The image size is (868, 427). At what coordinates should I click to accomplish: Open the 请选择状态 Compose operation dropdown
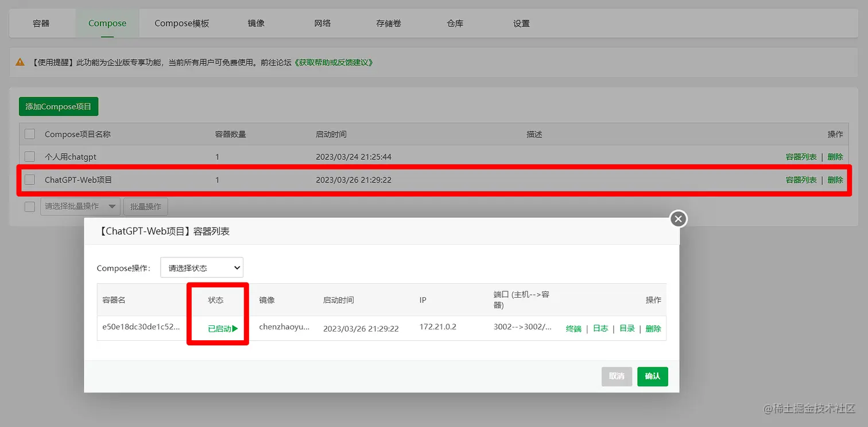[201, 268]
